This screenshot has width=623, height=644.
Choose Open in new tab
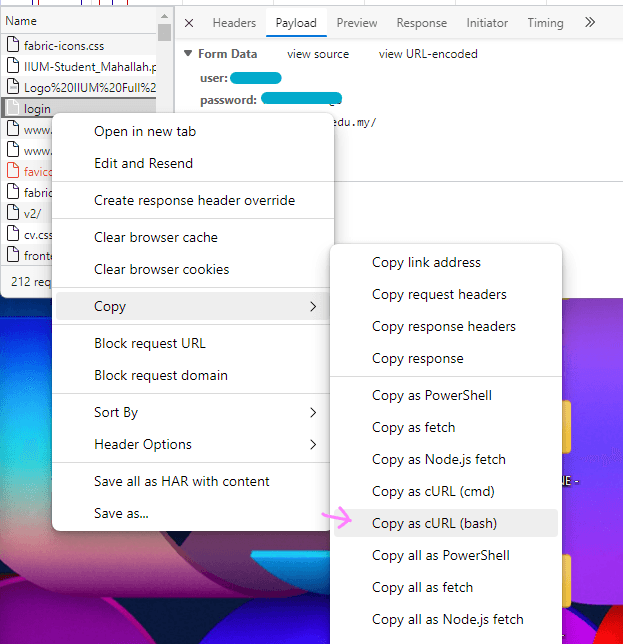(193, 131)
